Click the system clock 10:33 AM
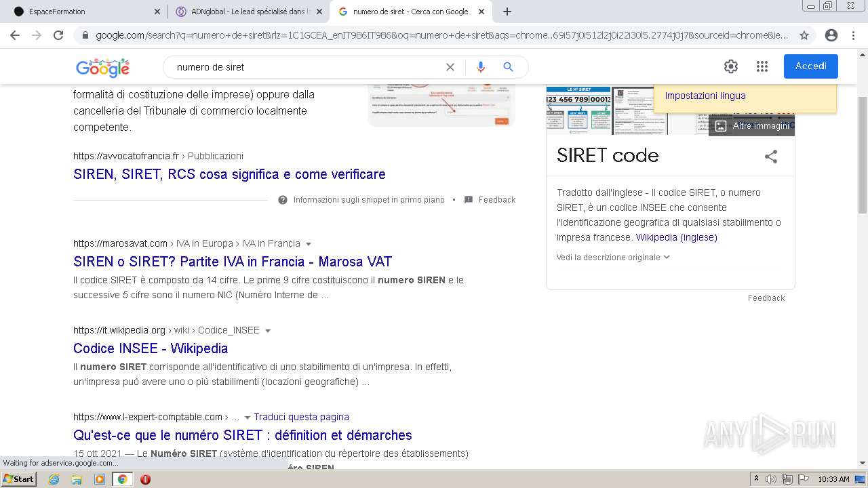 click(x=833, y=479)
